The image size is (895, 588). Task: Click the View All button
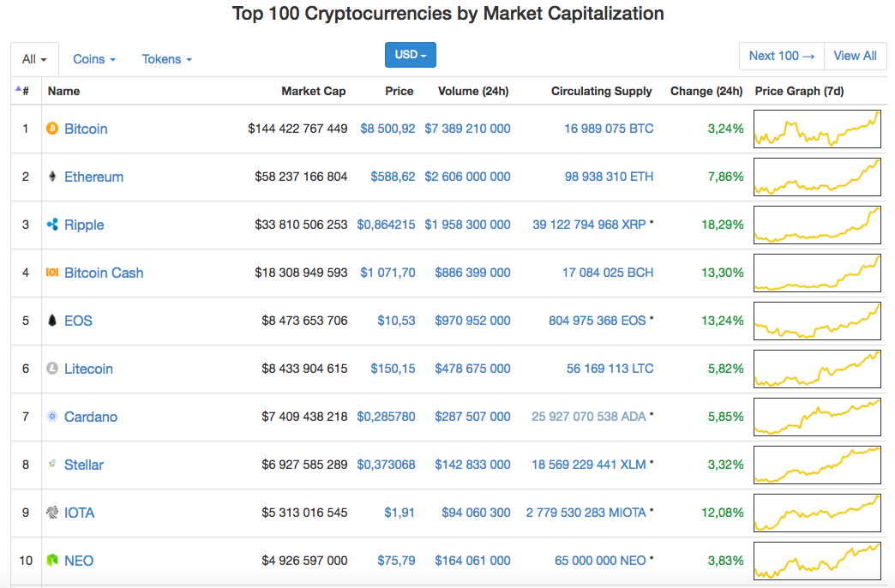click(x=855, y=56)
